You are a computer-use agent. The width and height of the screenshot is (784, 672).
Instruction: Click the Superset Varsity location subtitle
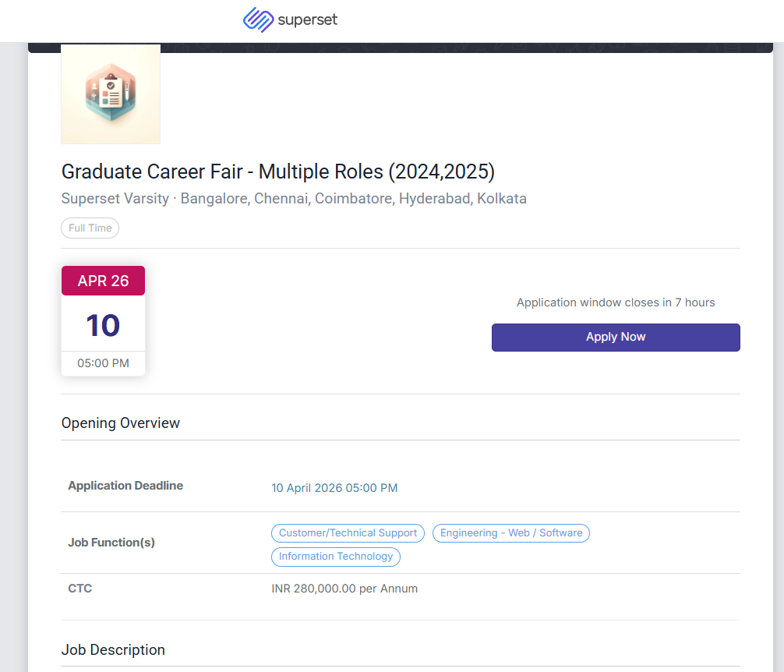coord(294,199)
